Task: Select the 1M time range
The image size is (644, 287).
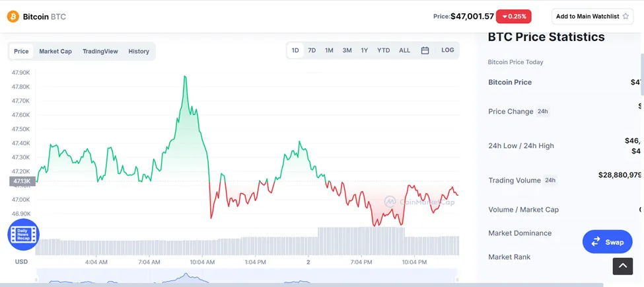Action: tap(329, 50)
